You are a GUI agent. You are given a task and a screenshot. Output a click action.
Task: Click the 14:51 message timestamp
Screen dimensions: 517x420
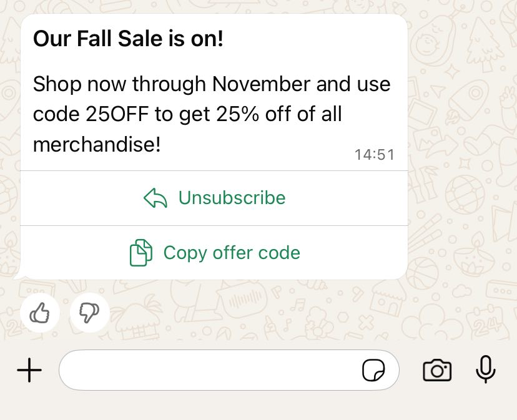tap(375, 155)
